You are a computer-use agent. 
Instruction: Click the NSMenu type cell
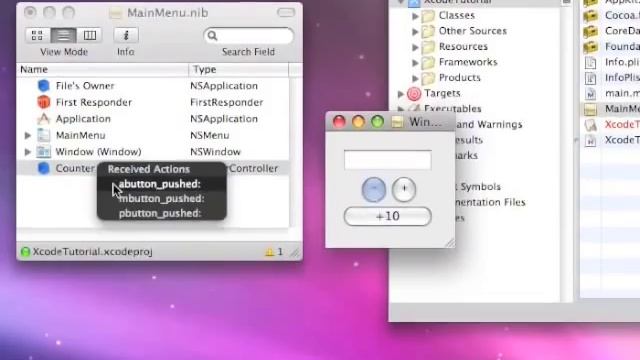[x=209, y=135]
